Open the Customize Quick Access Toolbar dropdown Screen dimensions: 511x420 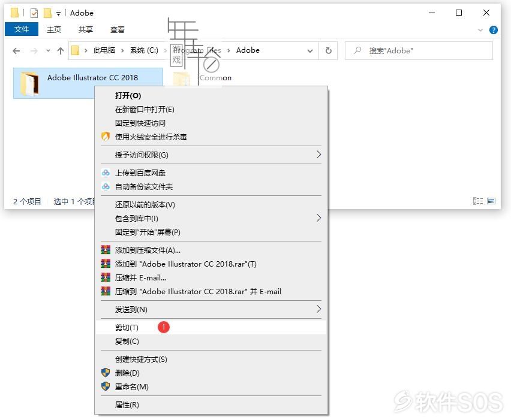pyautogui.click(x=58, y=13)
